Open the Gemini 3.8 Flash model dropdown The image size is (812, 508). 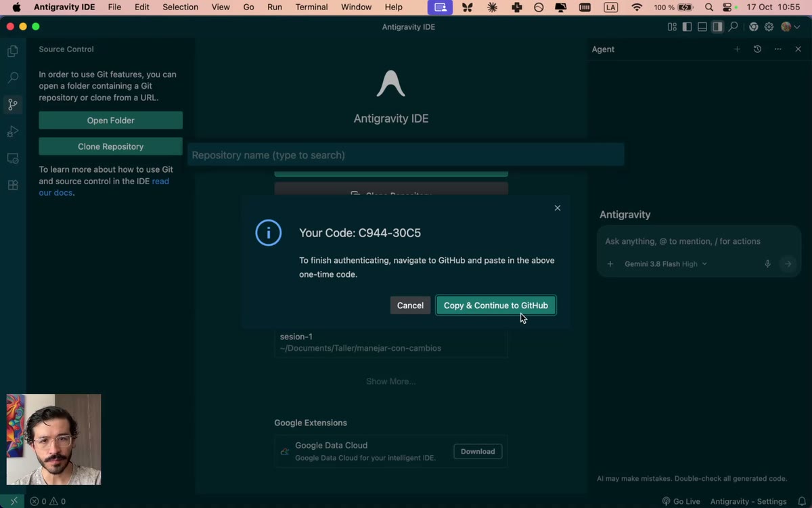point(666,264)
